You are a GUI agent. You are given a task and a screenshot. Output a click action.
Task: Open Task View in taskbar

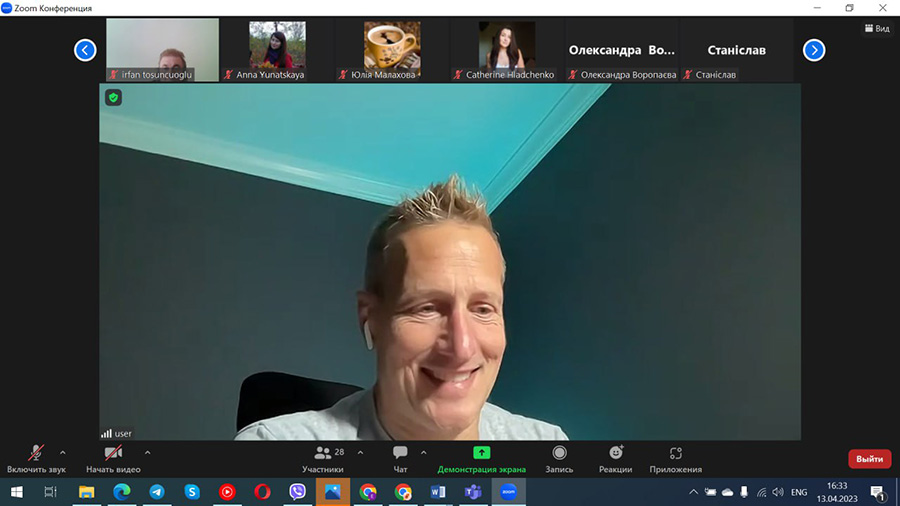click(51, 492)
